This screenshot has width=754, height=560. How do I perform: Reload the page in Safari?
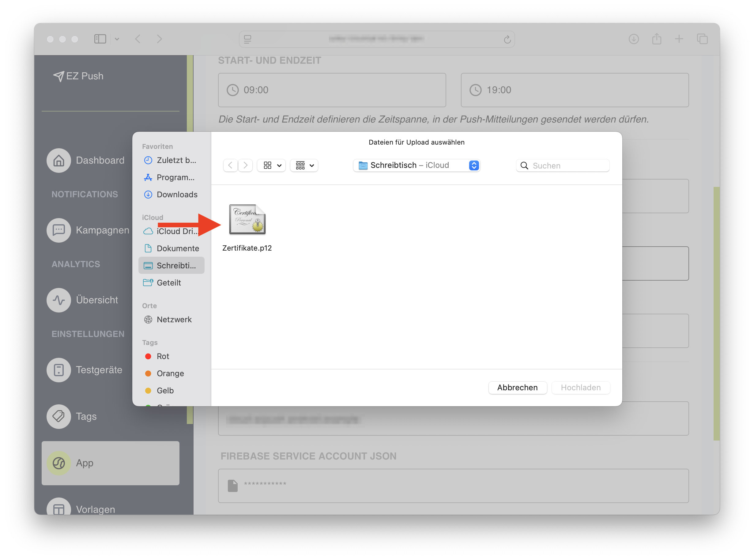tap(507, 39)
